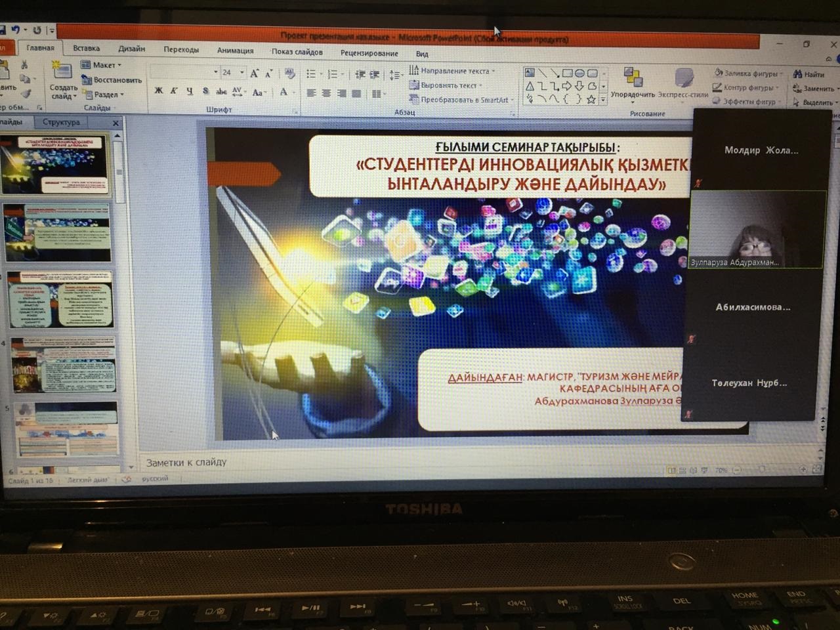This screenshot has width=840, height=630.
Task: Toggle italic with the К button
Action: [174, 91]
